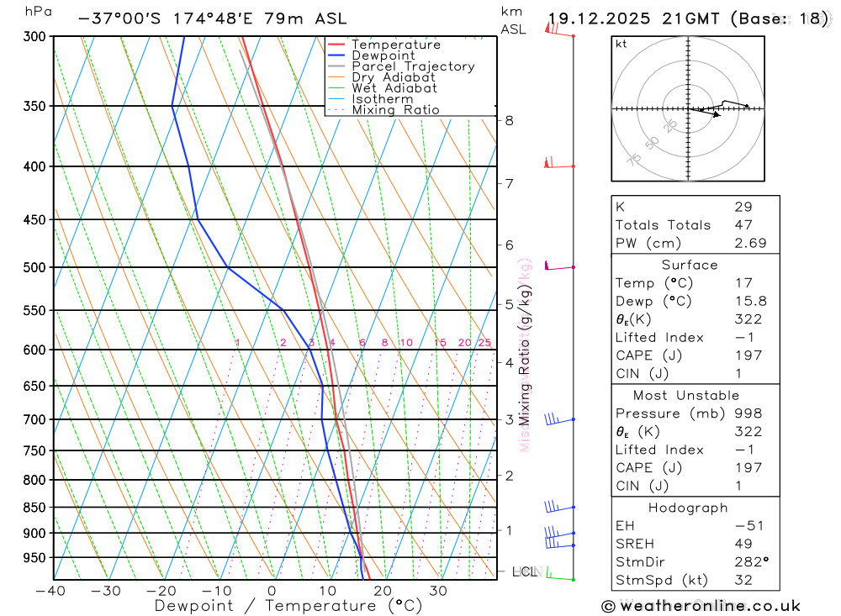This screenshot has width=841, height=616.
Task: Click the '75' ring label in hodograph
Action: click(633, 159)
